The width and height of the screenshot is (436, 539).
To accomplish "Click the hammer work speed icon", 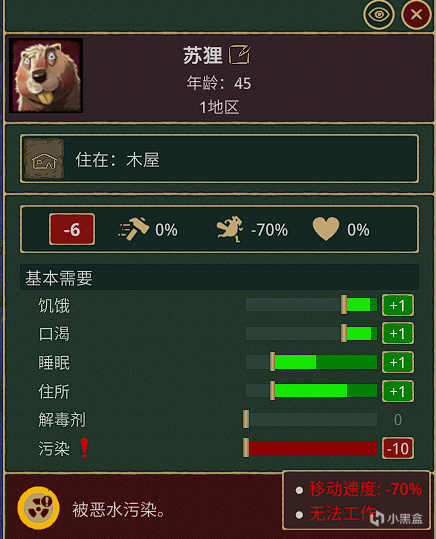I will click(x=133, y=229).
